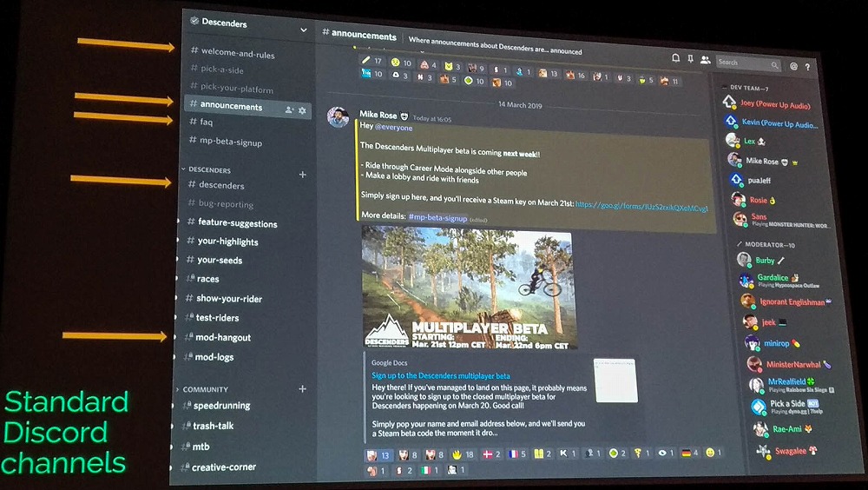
Task: Click the @everyone mention
Action: click(393, 127)
